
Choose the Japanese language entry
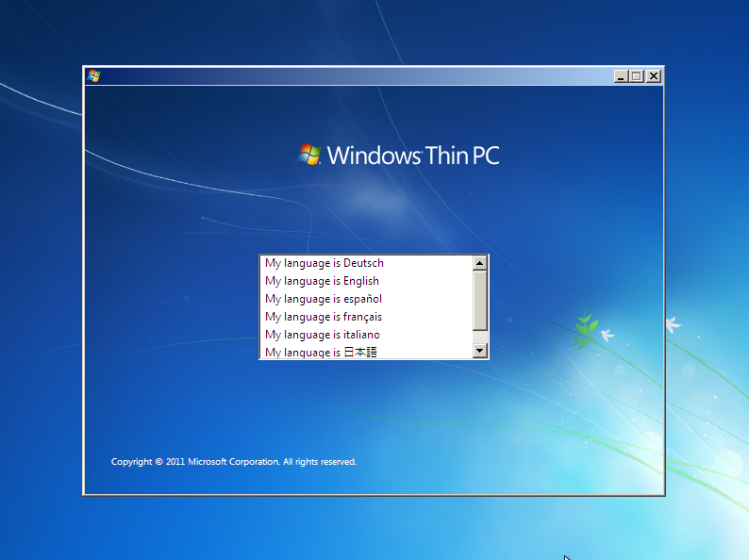(366, 352)
